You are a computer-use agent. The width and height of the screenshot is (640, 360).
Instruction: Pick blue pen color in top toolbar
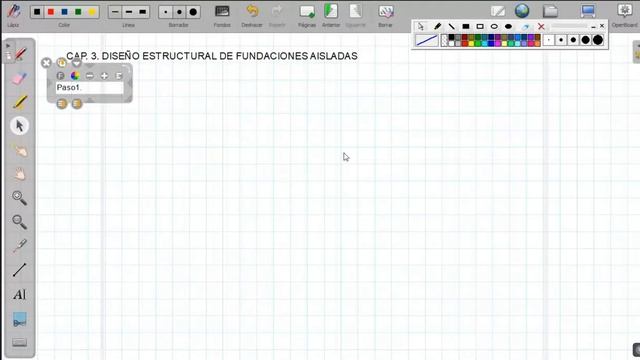pyautogui.click(x=64, y=12)
